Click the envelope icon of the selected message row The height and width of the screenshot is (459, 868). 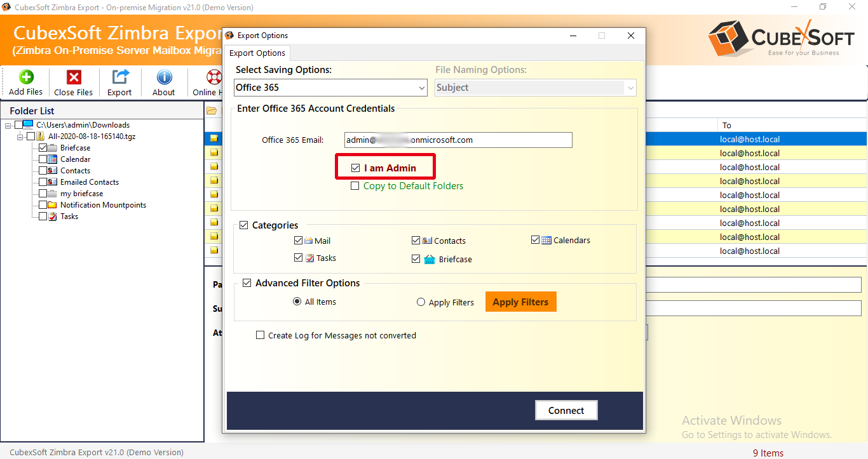(x=214, y=138)
